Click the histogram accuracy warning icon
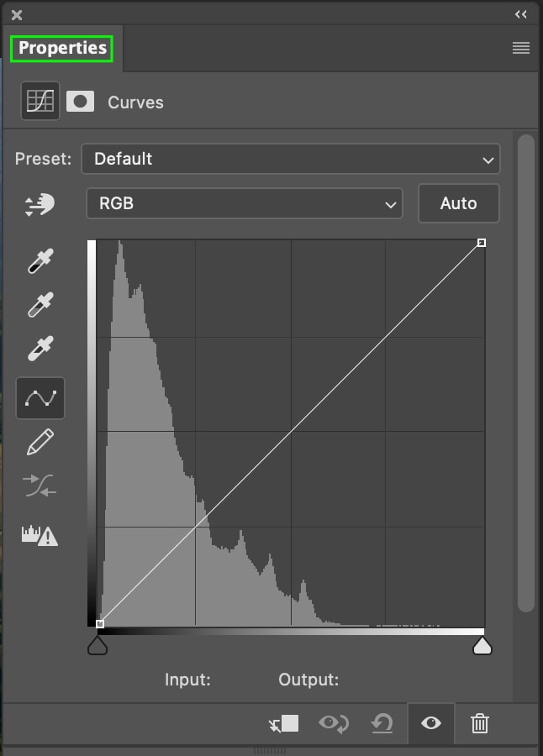Screen dimensions: 543x756 click(x=40, y=535)
